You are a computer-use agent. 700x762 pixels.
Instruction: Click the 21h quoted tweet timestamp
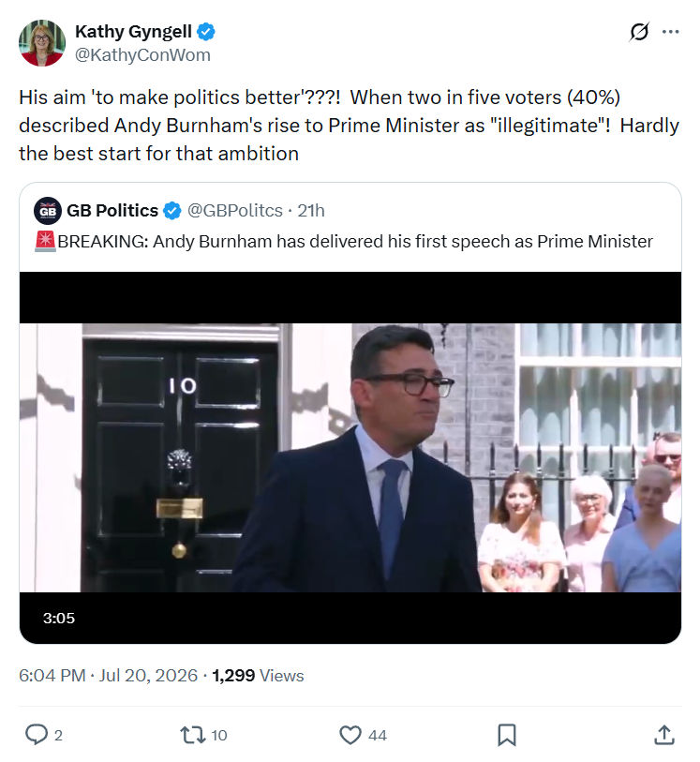311,211
